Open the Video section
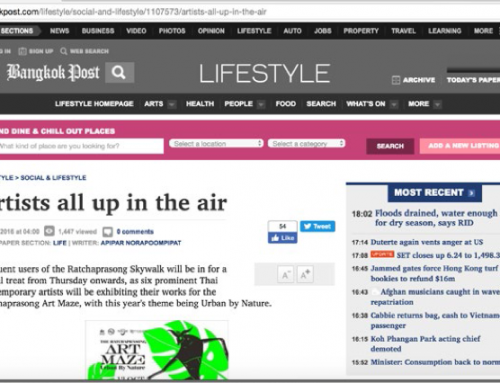Viewport: 500px width, 383px height. coord(136,31)
